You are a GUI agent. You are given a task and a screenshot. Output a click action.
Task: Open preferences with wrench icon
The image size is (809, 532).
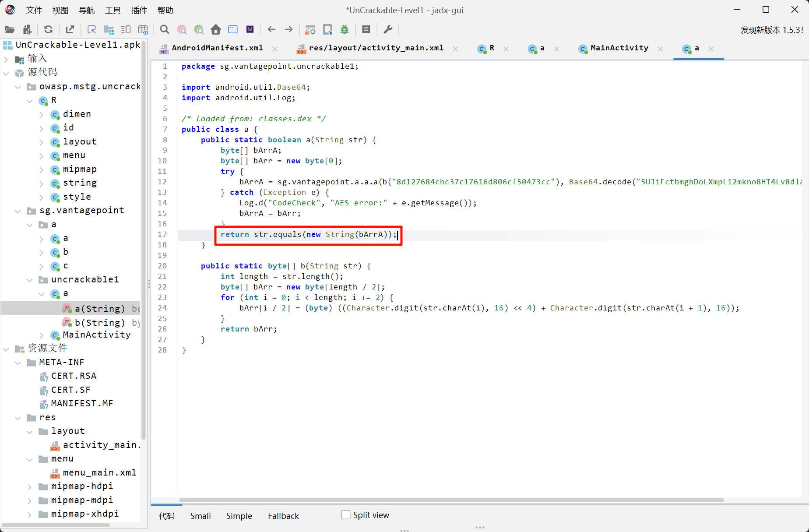[388, 30]
